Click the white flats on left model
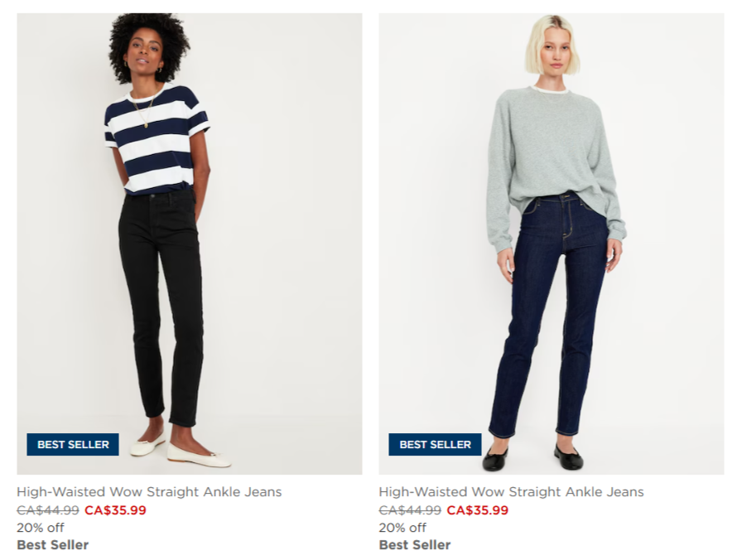The image size is (742, 560). tap(180, 451)
